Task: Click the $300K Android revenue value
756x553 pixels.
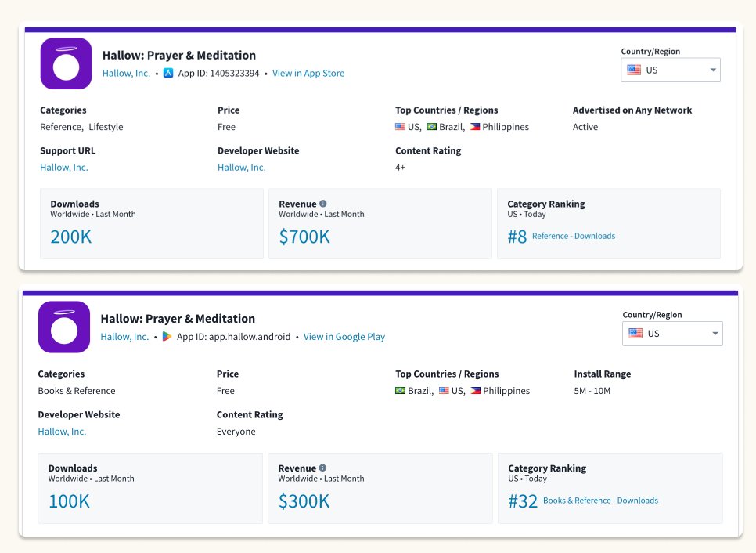Action: 304,501
